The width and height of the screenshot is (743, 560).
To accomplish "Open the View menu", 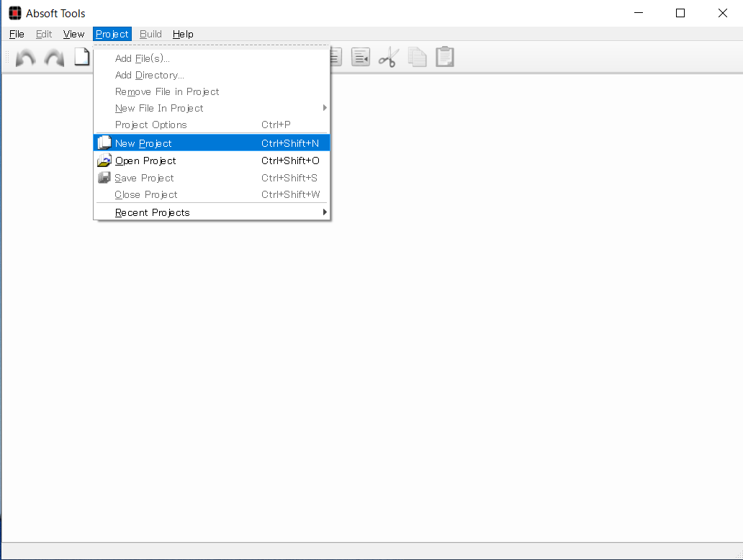I will [73, 34].
